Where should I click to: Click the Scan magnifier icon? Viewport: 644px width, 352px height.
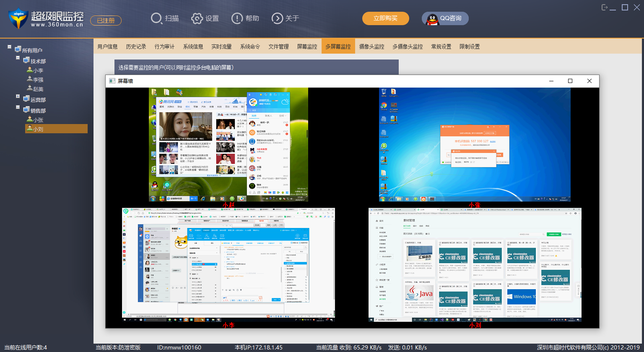click(156, 18)
